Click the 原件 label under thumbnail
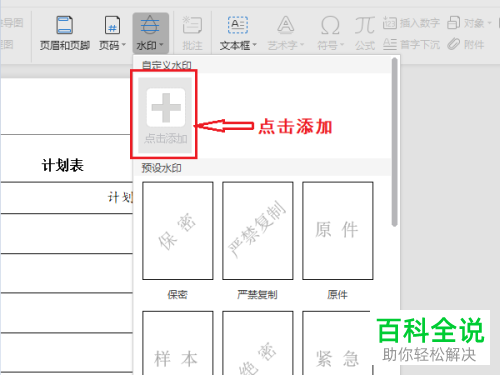The height and width of the screenshot is (375, 500). point(337,295)
